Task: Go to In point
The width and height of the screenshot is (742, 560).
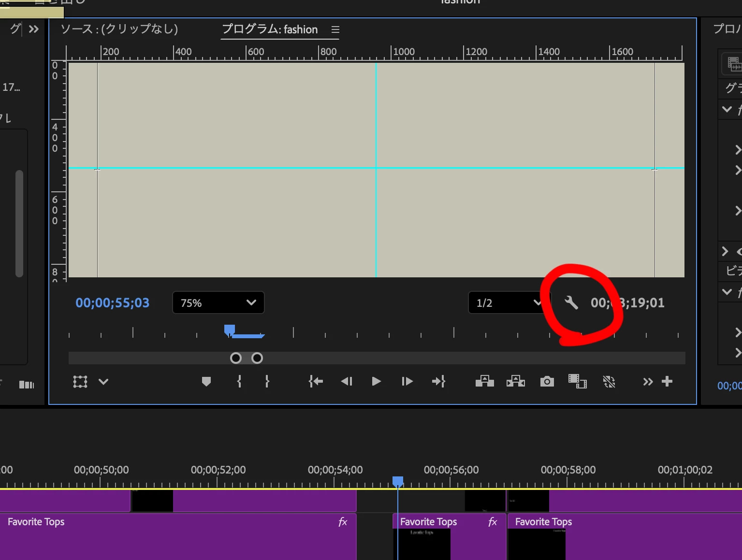Action: click(x=316, y=382)
